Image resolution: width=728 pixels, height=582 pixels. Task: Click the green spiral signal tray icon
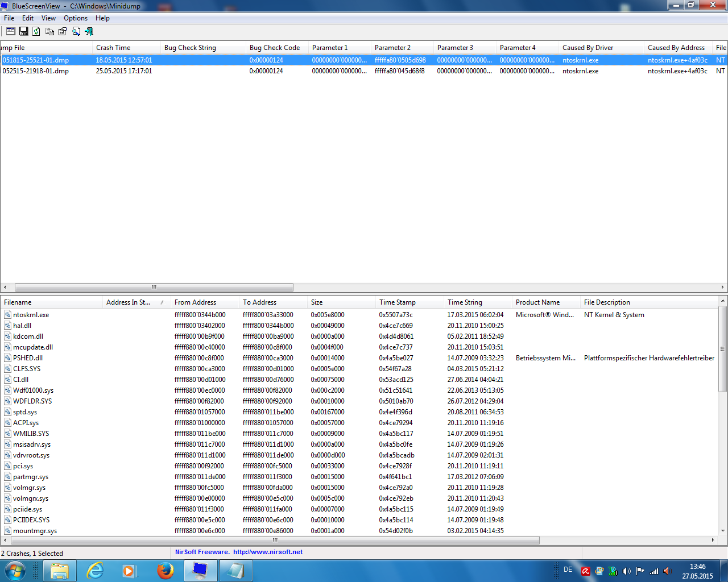pyautogui.click(x=613, y=571)
